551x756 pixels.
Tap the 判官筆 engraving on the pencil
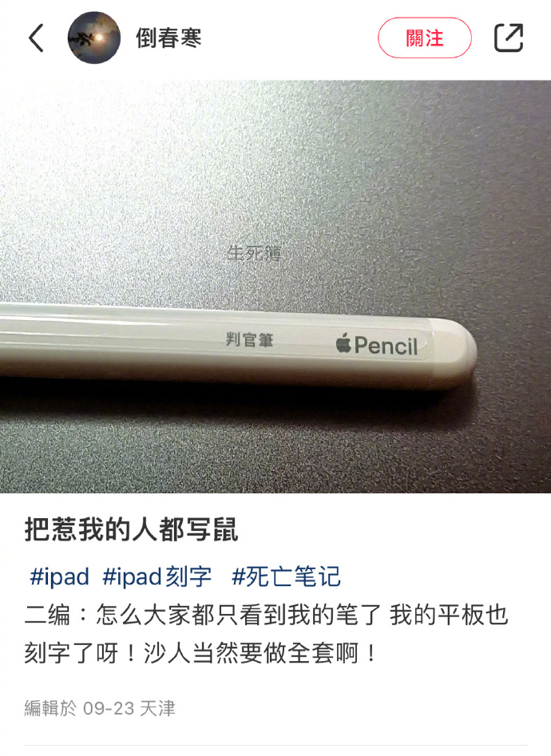point(249,339)
